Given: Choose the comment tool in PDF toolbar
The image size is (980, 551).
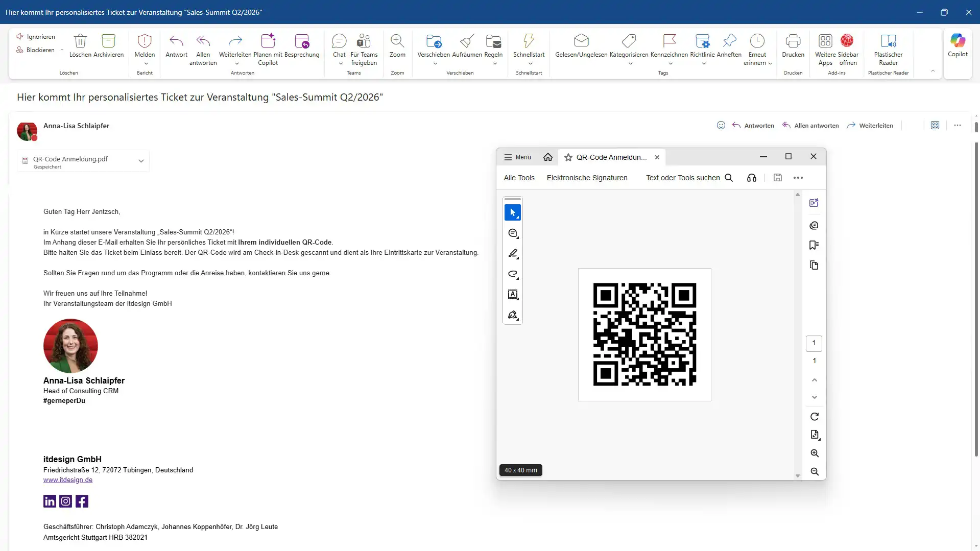Looking at the screenshot, I should coord(513,233).
